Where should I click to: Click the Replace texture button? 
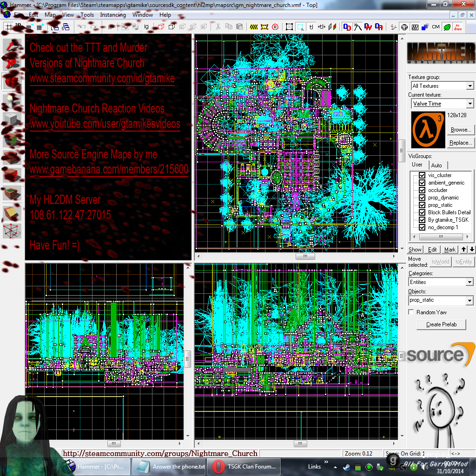tap(461, 143)
